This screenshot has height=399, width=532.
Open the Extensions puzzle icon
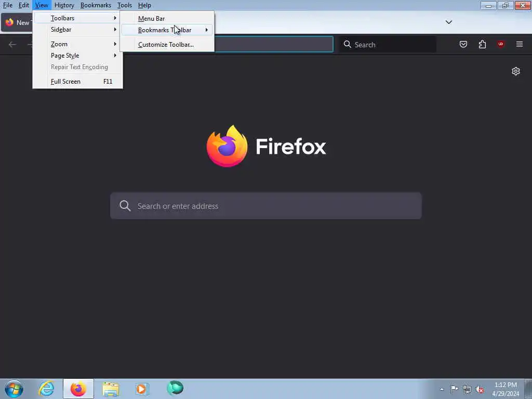click(x=482, y=44)
